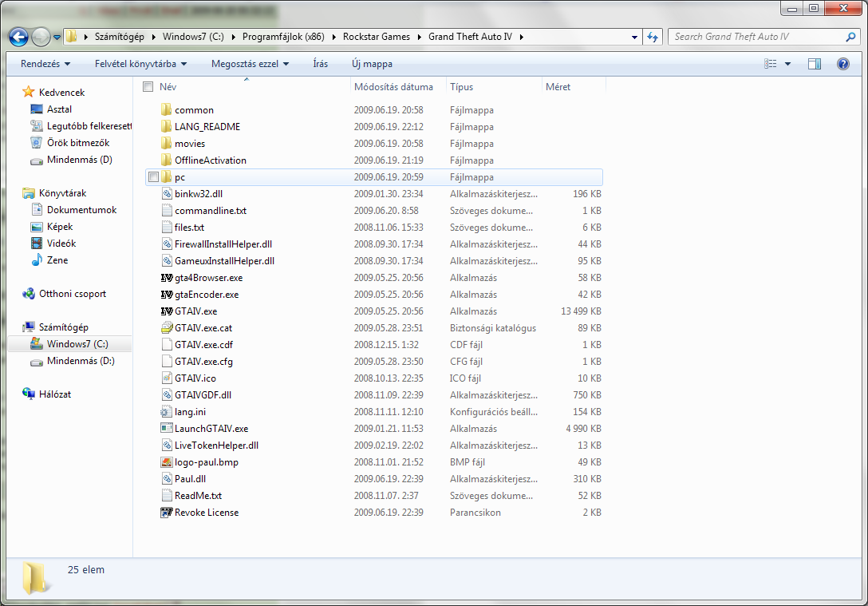Select the ReadMe.txt file name
Viewport: 868px width, 606px height.
point(198,496)
